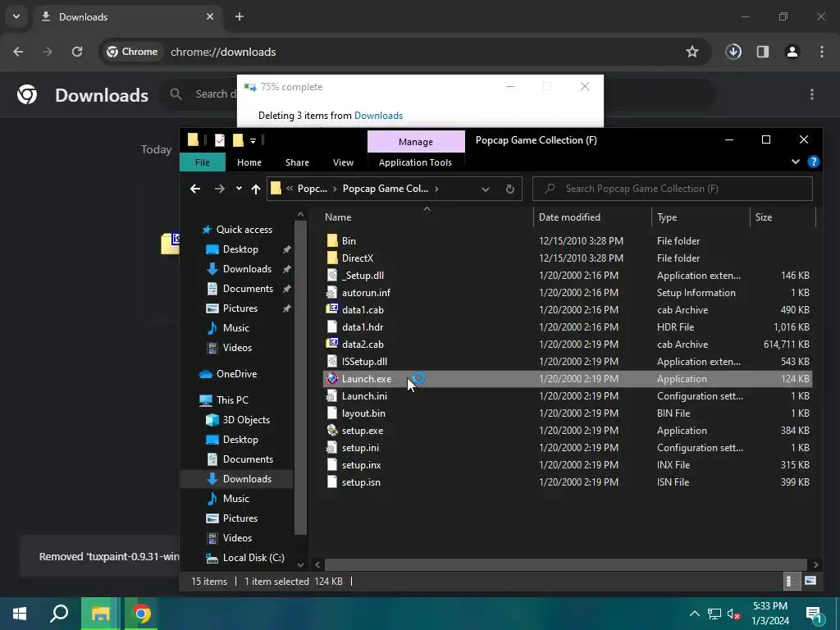Open the Share ribbon tab
The height and width of the screenshot is (630, 840).
(297, 162)
